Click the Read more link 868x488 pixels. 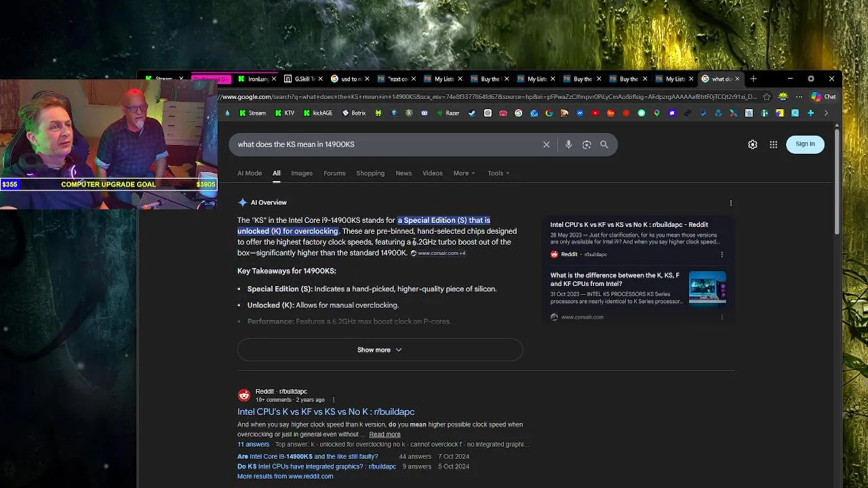[384, 434]
